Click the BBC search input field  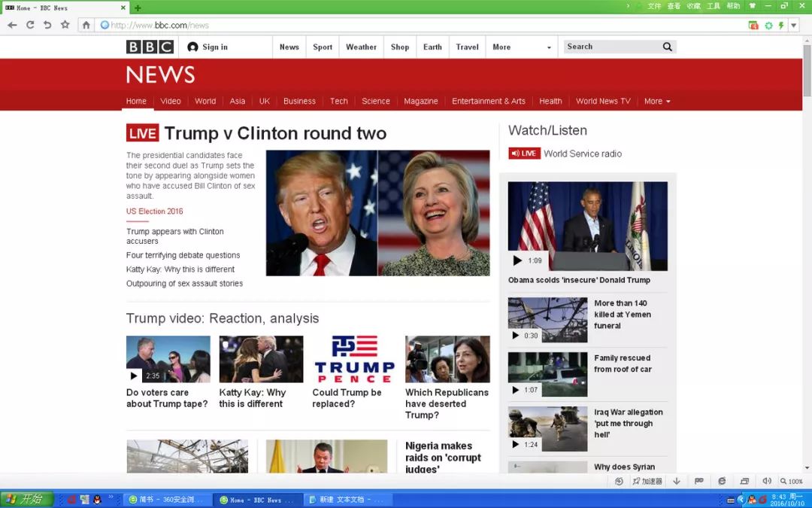[611, 47]
